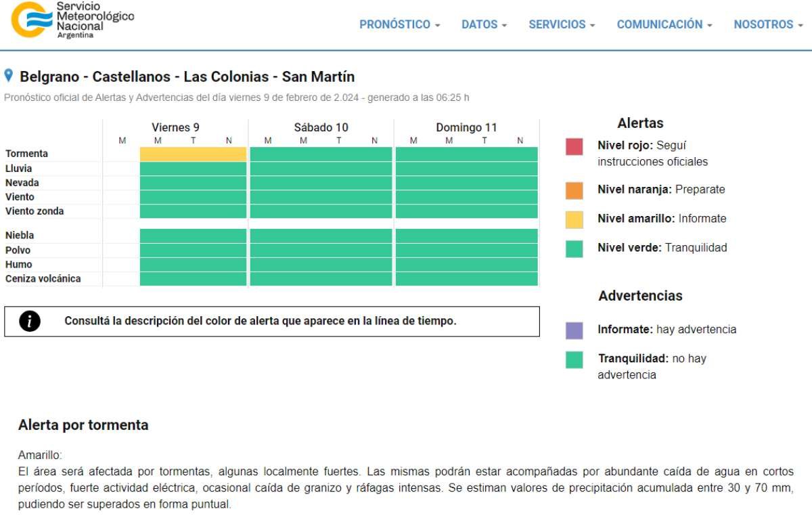812x518 pixels.
Task: Click the blue location pin icon
Action: click(9, 75)
